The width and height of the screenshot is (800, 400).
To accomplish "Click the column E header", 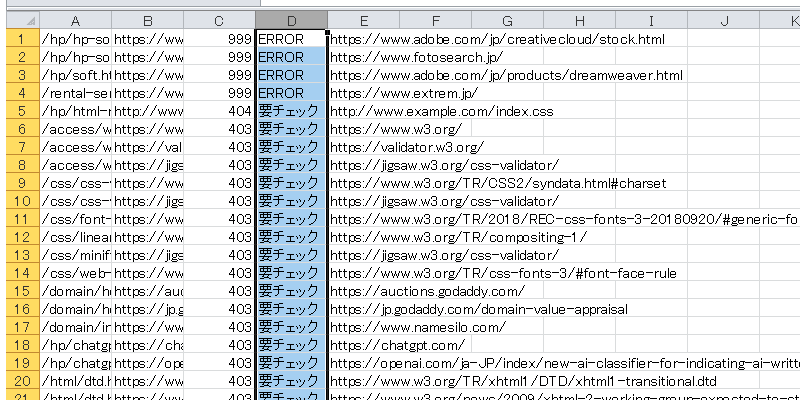I will pos(363,20).
